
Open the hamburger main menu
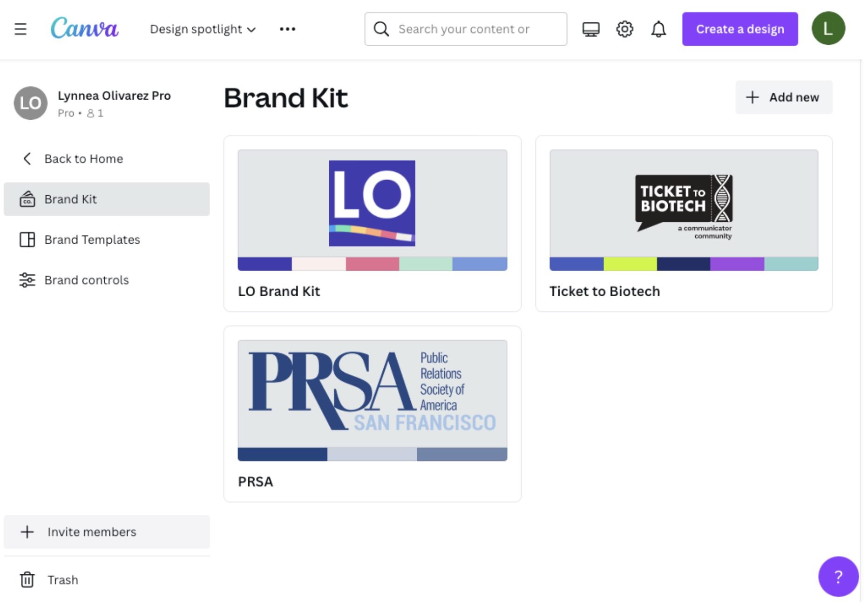pyautogui.click(x=20, y=29)
